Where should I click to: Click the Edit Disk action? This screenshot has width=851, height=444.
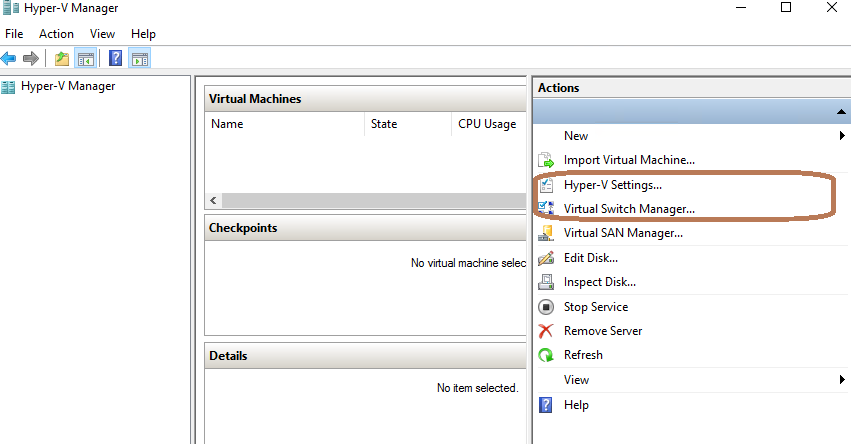pyautogui.click(x=590, y=258)
